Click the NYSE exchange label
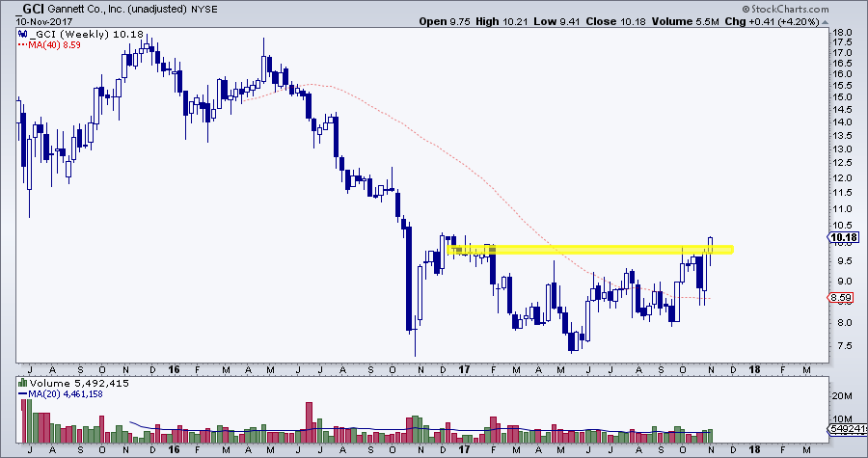Viewport: 868px width, 458px height. tap(204, 10)
